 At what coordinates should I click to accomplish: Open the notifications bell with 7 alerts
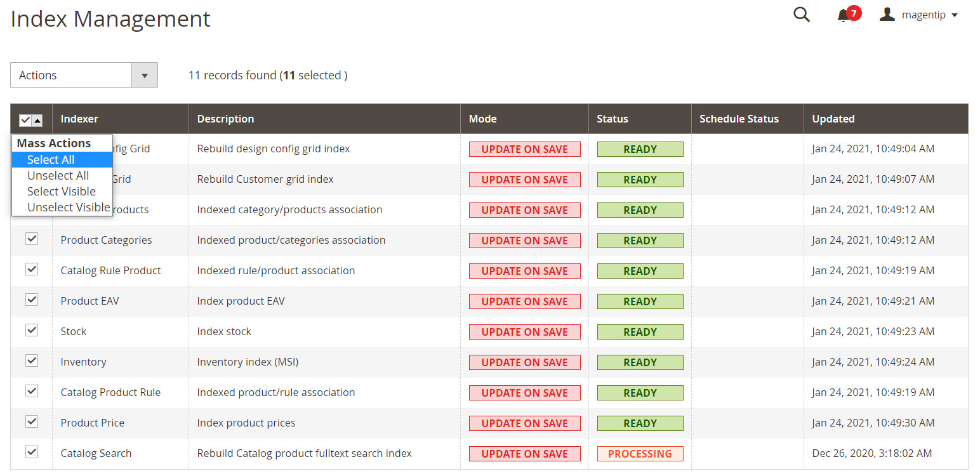point(844,14)
